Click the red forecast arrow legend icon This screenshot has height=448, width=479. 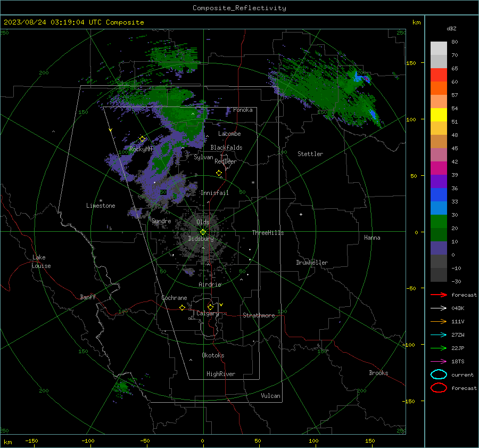tap(439, 295)
